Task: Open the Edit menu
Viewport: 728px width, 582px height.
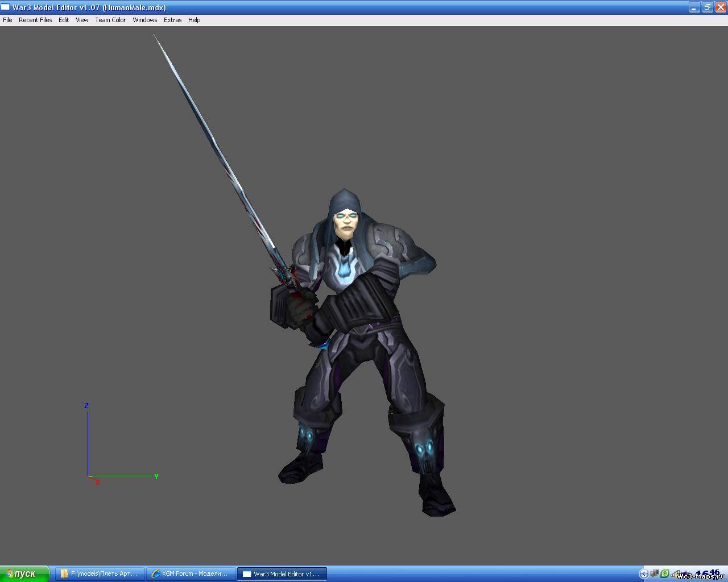Action: (x=64, y=20)
